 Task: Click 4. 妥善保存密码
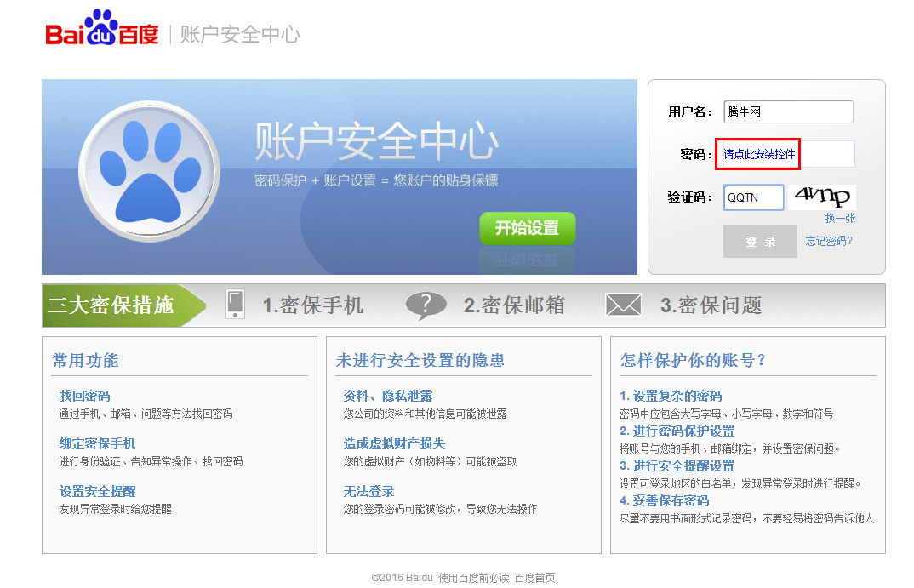click(664, 501)
